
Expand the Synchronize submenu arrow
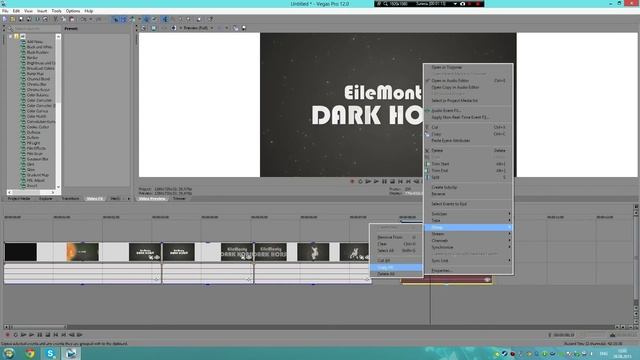tap(509, 247)
